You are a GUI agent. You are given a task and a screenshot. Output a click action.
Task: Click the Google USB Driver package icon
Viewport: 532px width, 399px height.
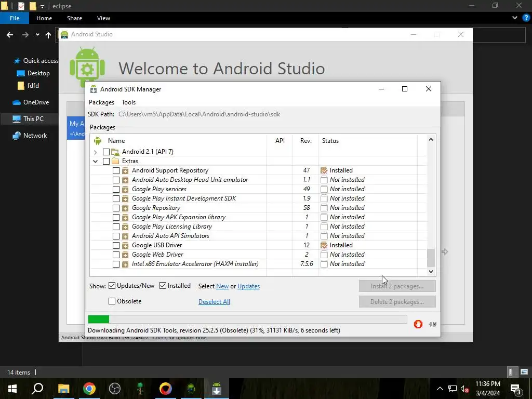tap(125, 245)
